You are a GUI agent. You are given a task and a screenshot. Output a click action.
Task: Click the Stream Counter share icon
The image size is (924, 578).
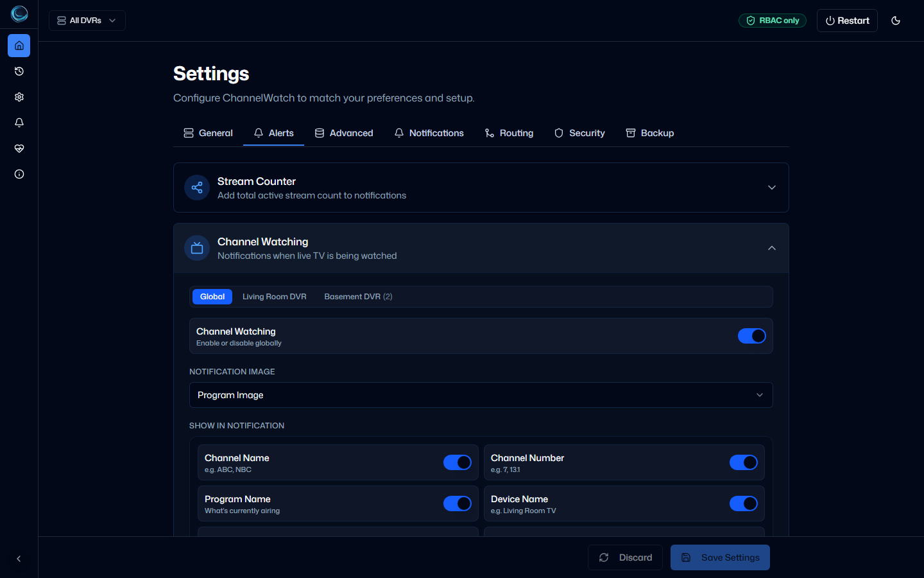coord(197,188)
